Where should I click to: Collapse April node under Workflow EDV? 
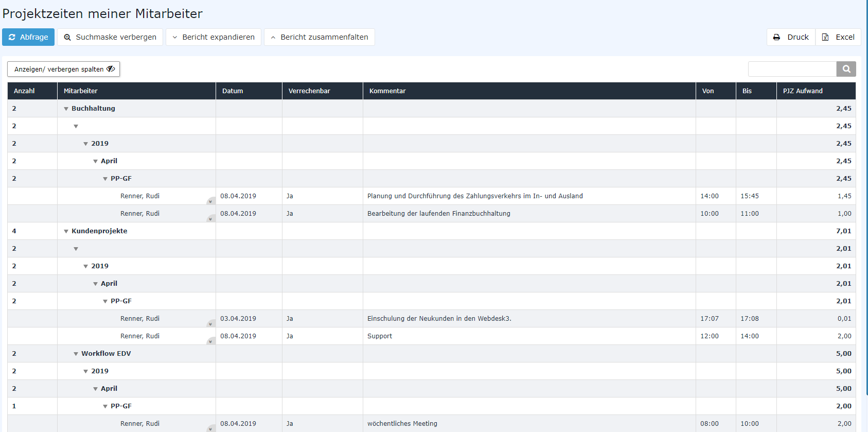95,389
